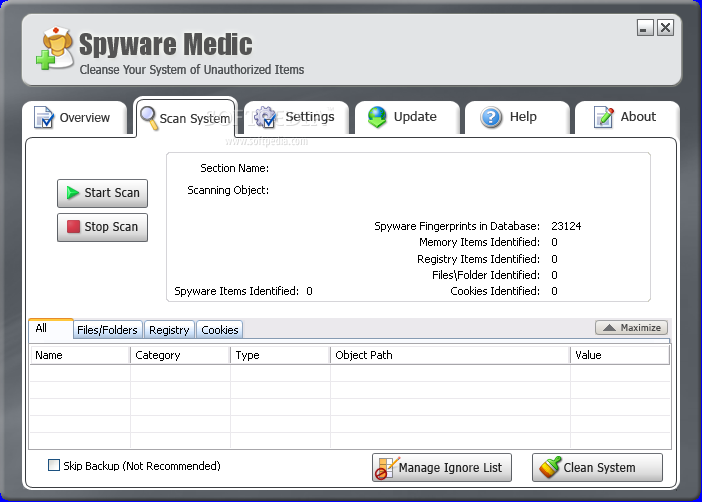
Task: Stop the running scan
Action: coord(103,227)
